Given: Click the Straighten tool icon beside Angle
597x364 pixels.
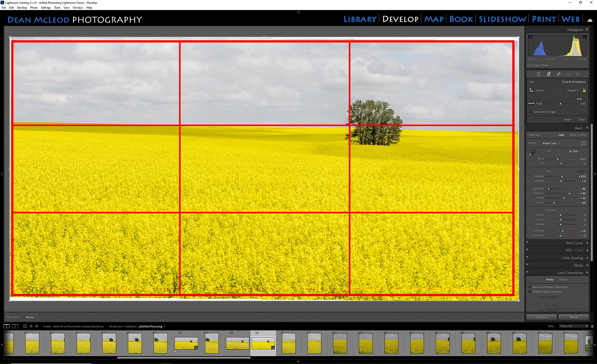Looking at the screenshot, I should coord(531,104).
